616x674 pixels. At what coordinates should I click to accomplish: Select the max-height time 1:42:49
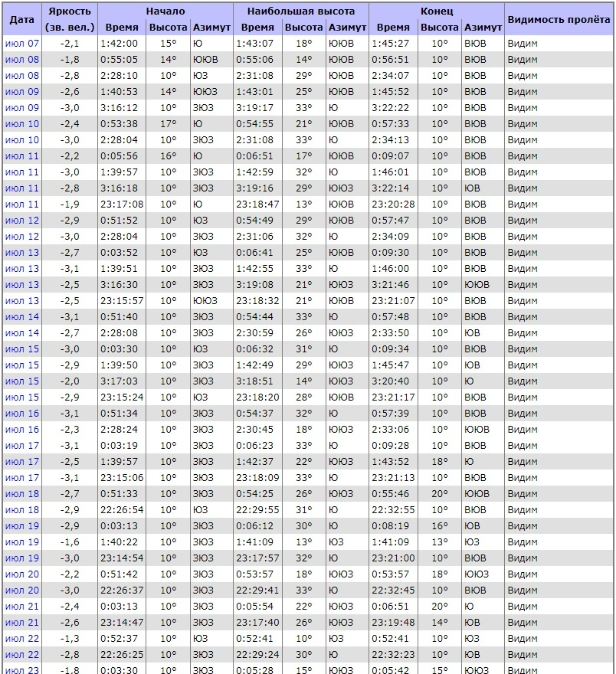point(254,365)
